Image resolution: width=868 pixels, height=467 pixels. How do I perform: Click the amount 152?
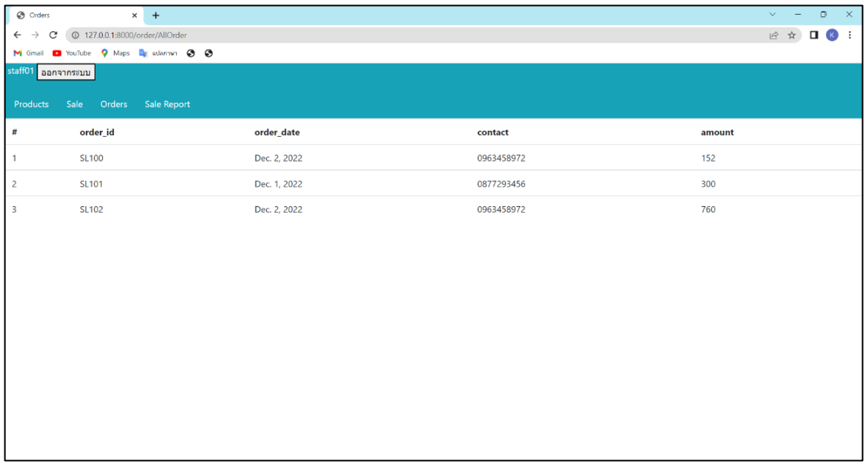pos(708,158)
